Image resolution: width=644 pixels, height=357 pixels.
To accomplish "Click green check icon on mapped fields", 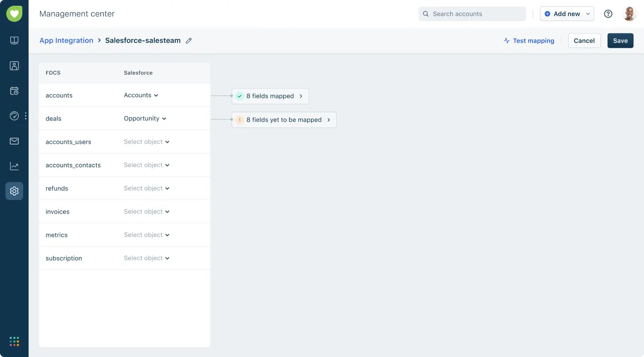I will tap(239, 96).
